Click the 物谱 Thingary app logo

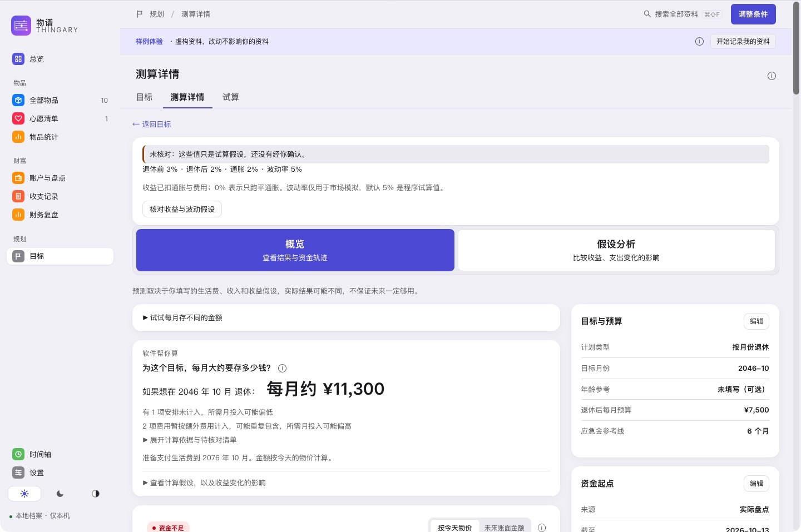pos(21,26)
